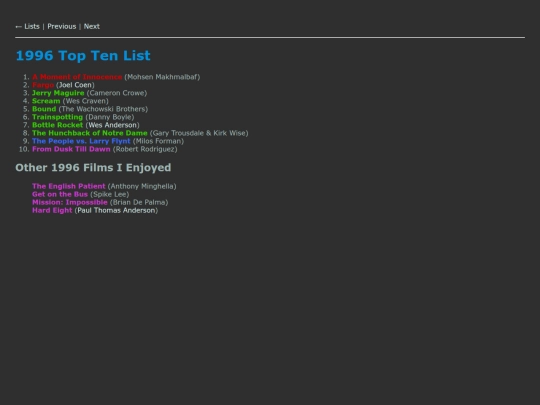Open the Previous list link
Screen dimensions: 540x405
[62, 27]
